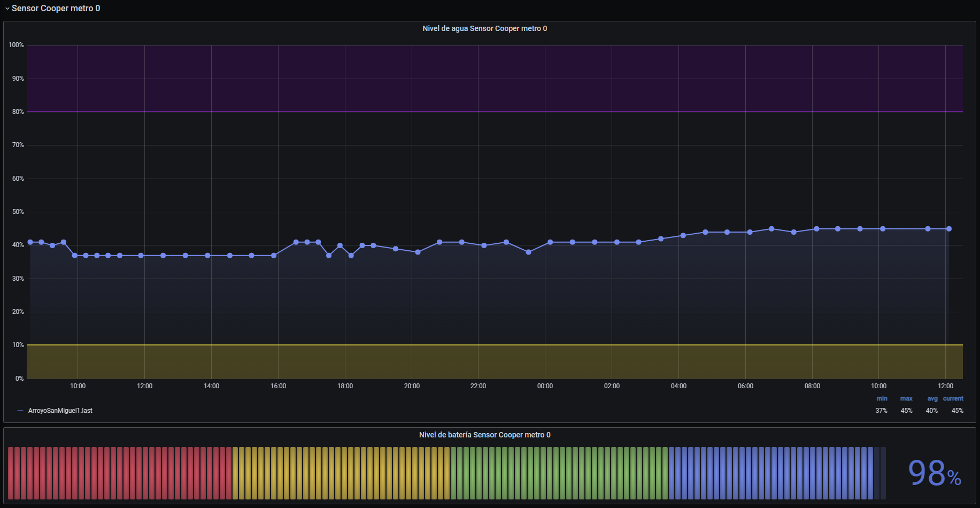Image resolution: width=980 pixels, height=508 pixels.
Task: Sort legend by the max column header
Action: (x=906, y=398)
